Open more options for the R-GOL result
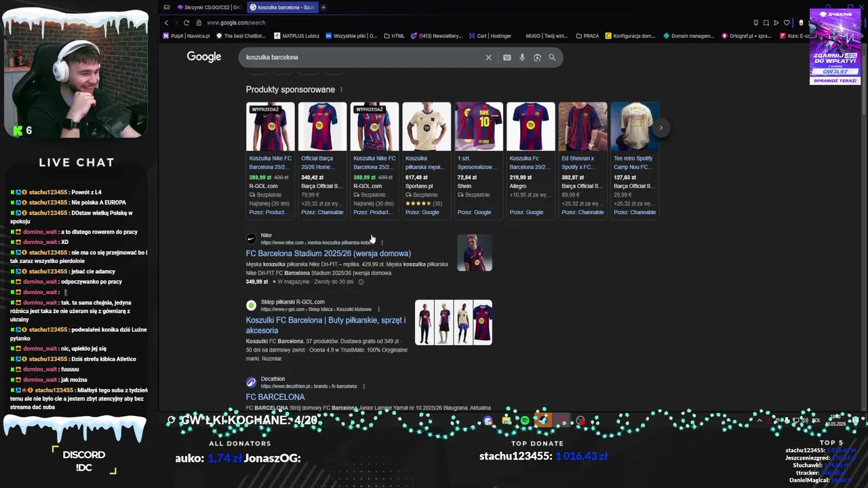 tap(378, 309)
